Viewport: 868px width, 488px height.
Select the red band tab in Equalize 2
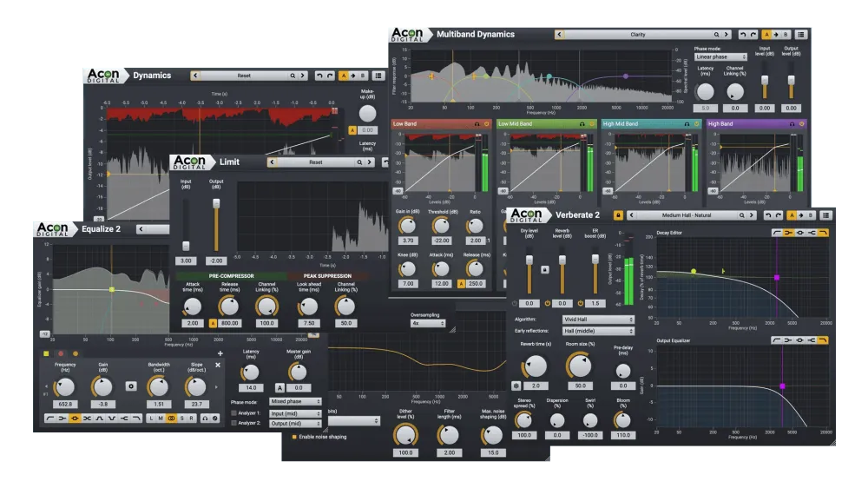click(x=61, y=353)
